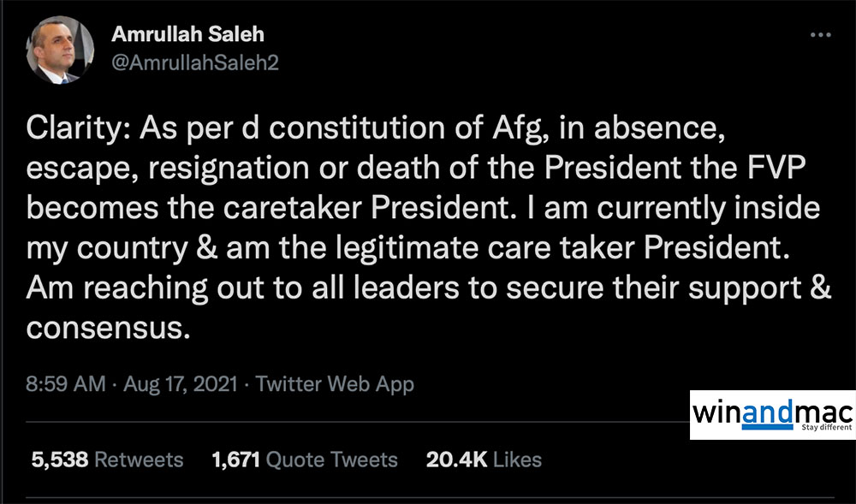View the 5,538 Retweets list

107,460
